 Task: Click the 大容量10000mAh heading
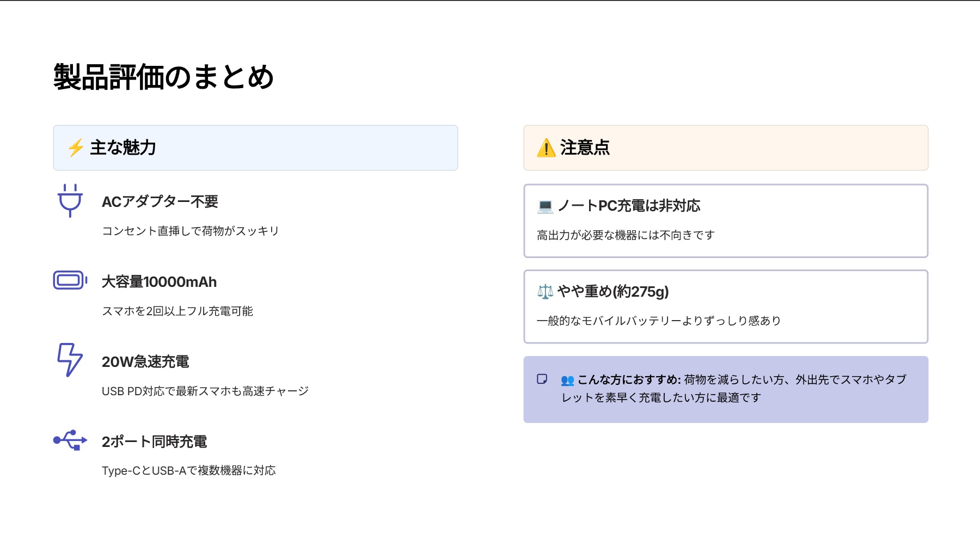(x=159, y=282)
